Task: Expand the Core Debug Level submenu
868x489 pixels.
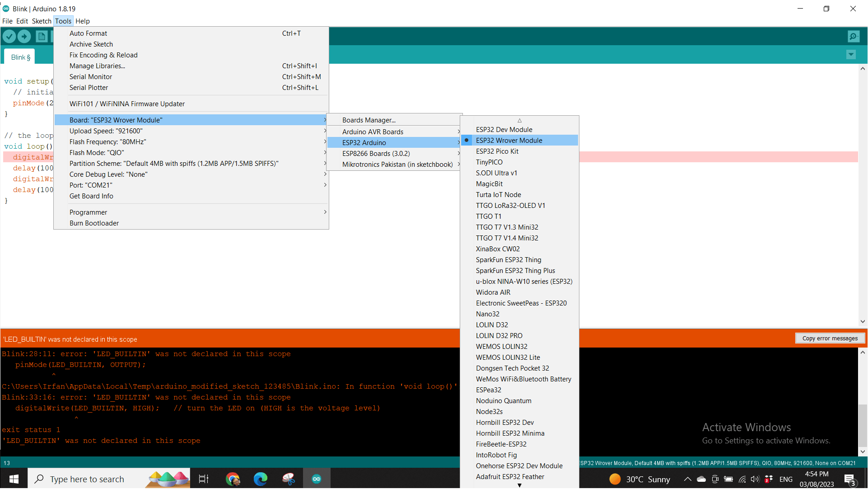Action: (x=191, y=174)
